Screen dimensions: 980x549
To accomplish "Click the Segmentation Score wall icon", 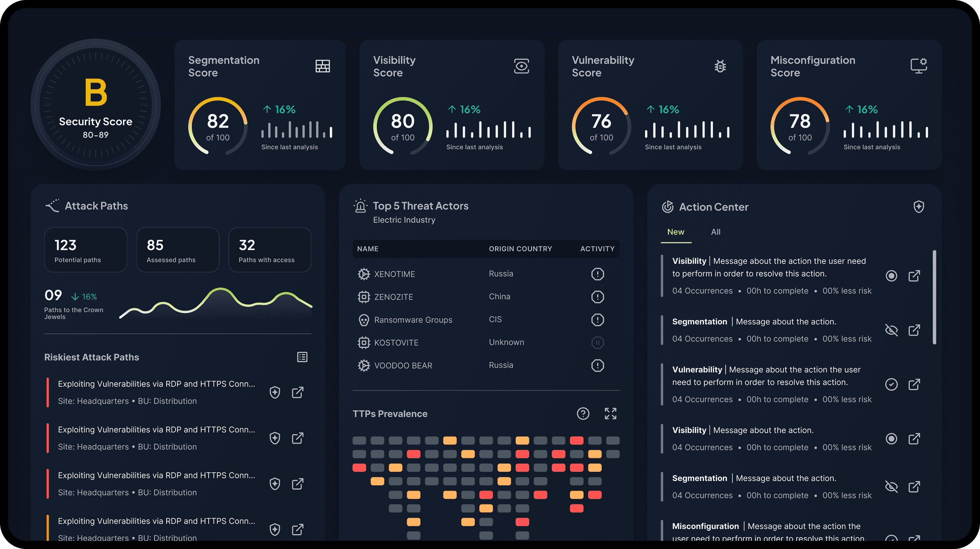I will pyautogui.click(x=323, y=66).
